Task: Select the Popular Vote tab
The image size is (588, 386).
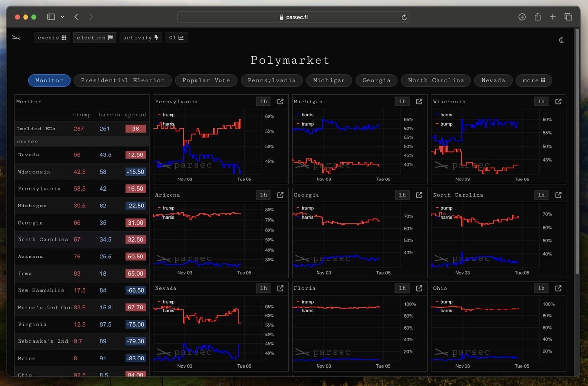Action: click(206, 80)
